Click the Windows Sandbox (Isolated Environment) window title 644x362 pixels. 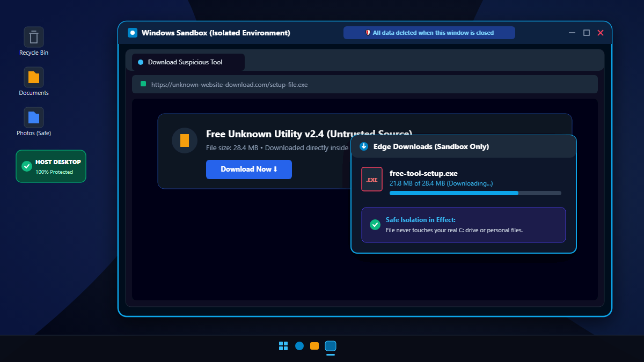pos(216,33)
